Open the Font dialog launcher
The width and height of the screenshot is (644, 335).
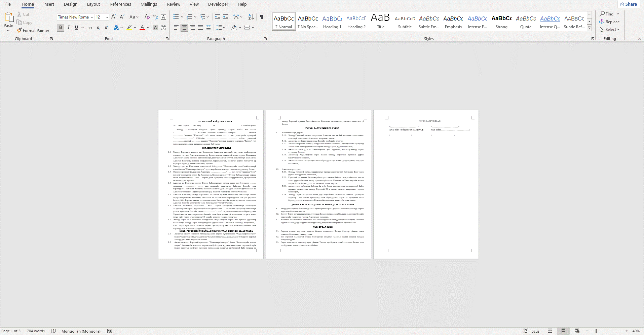click(x=167, y=39)
